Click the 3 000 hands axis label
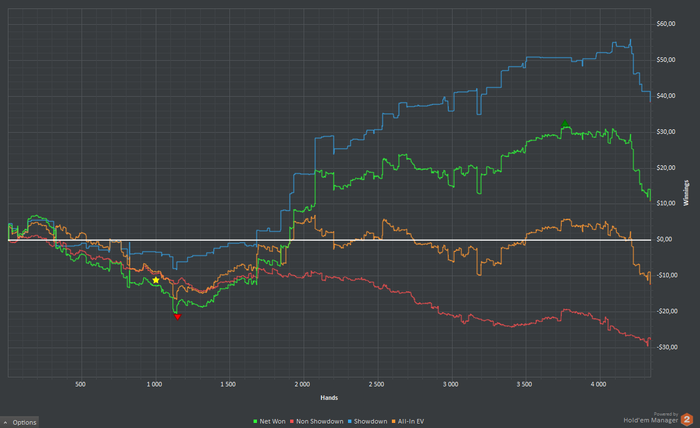 (x=450, y=384)
